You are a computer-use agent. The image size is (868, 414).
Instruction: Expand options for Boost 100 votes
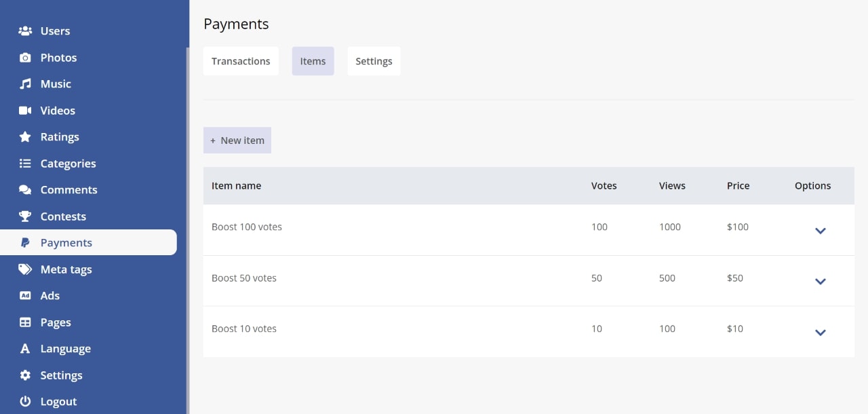click(x=820, y=231)
